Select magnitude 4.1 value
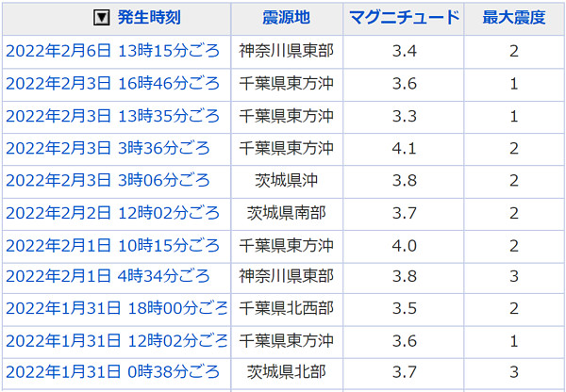 [x=405, y=149]
